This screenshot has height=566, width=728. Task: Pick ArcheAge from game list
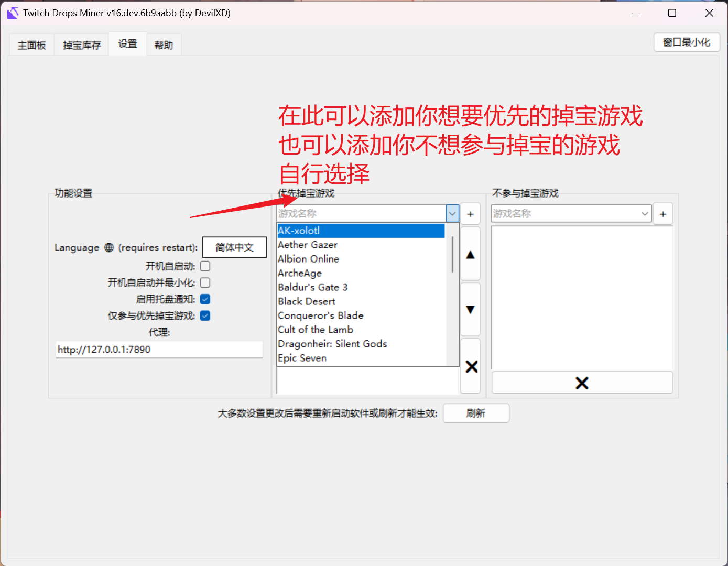pos(361,273)
